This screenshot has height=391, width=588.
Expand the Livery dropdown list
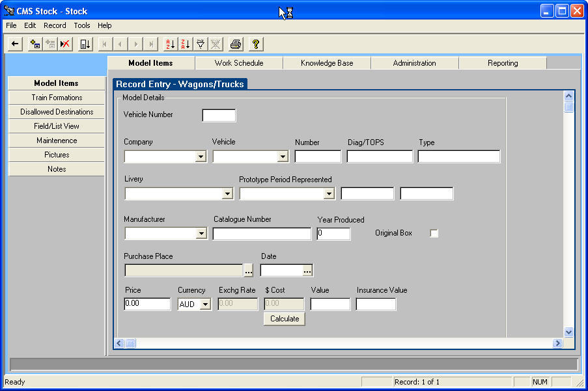227,194
